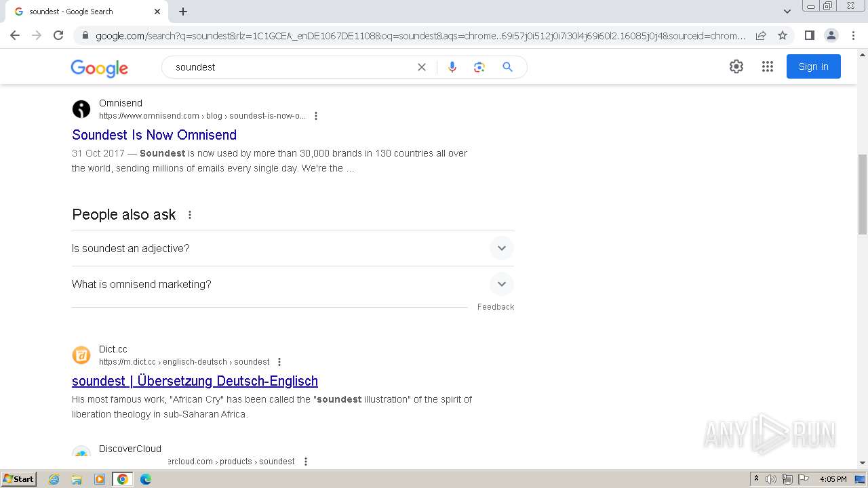Open more options for Dict.cc result
Viewport: 868px width, 488px height.
tap(279, 362)
